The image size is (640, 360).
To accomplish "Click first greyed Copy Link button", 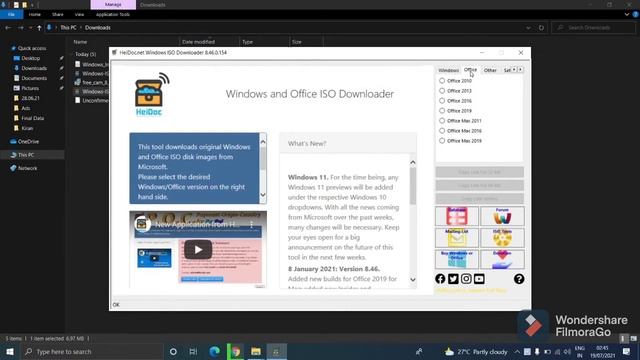I will coord(480,172).
